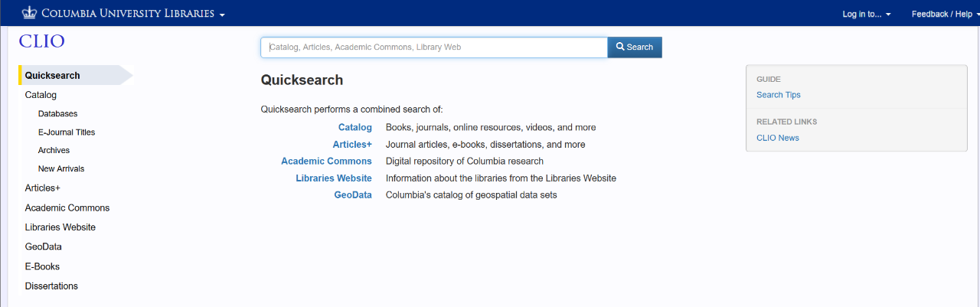Focus the Quicksearch search input field
The width and height of the screenshot is (980, 307).
[x=434, y=47]
